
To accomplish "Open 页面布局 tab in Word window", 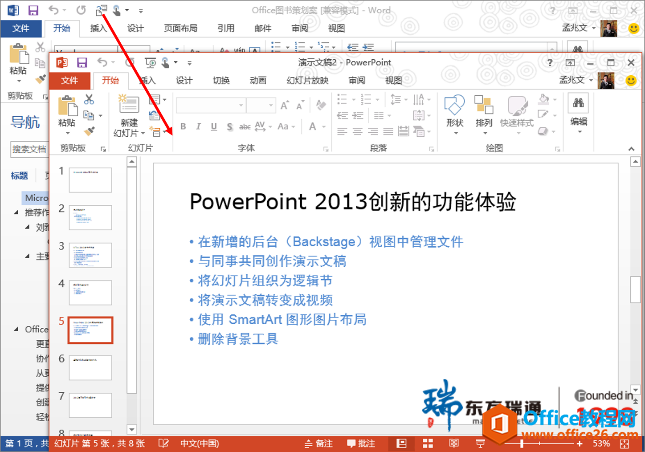I will click(181, 28).
